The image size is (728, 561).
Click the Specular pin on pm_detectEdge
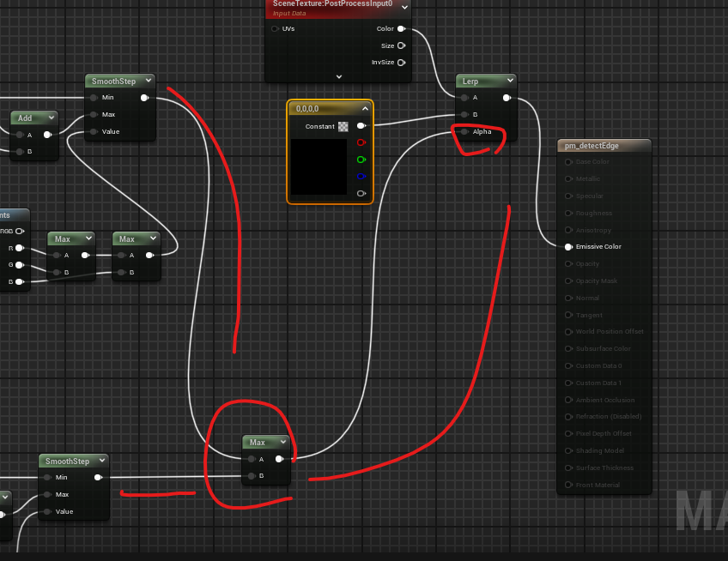coord(568,196)
